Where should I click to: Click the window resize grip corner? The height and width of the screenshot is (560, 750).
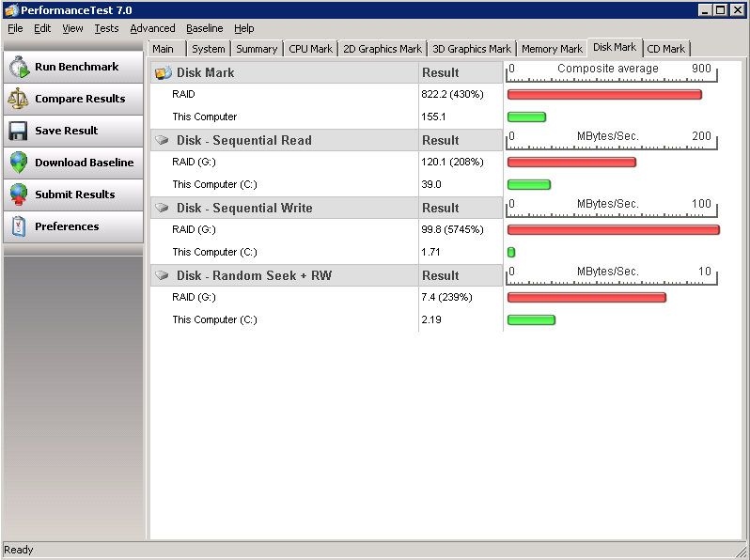[x=742, y=551]
